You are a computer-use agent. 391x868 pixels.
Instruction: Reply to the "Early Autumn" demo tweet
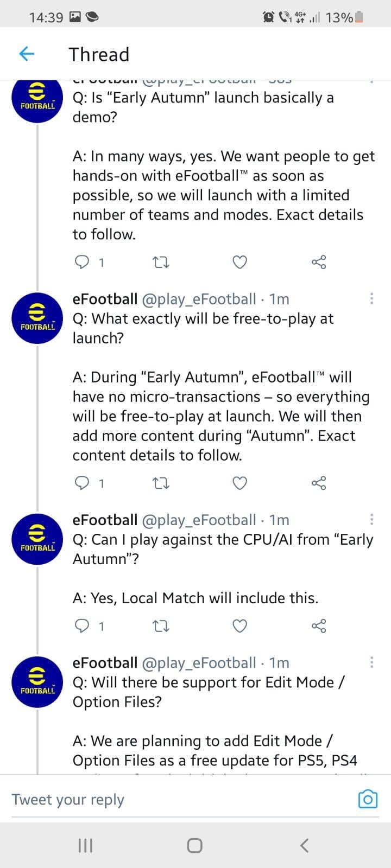(x=81, y=263)
